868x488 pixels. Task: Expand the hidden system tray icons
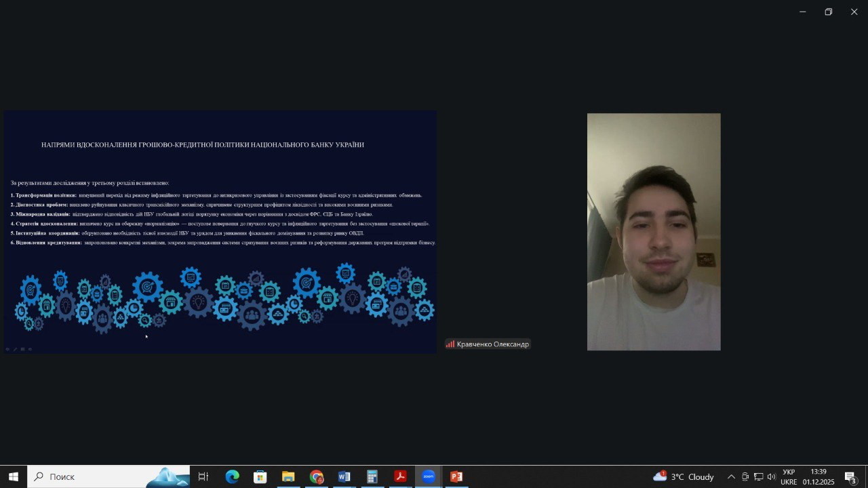(x=731, y=476)
